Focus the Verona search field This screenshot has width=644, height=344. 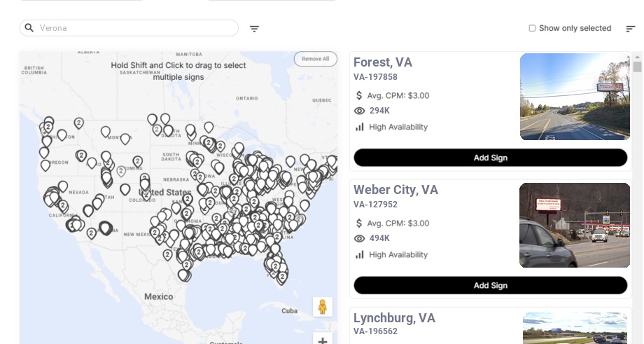coord(136,28)
